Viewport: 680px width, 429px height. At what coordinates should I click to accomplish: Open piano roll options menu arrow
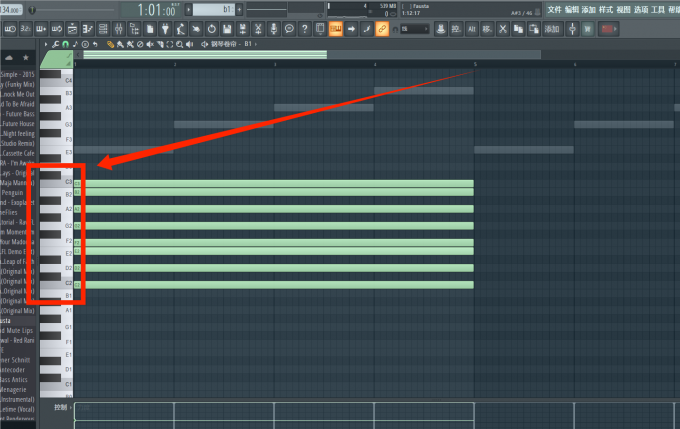pyautogui.click(x=46, y=44)
